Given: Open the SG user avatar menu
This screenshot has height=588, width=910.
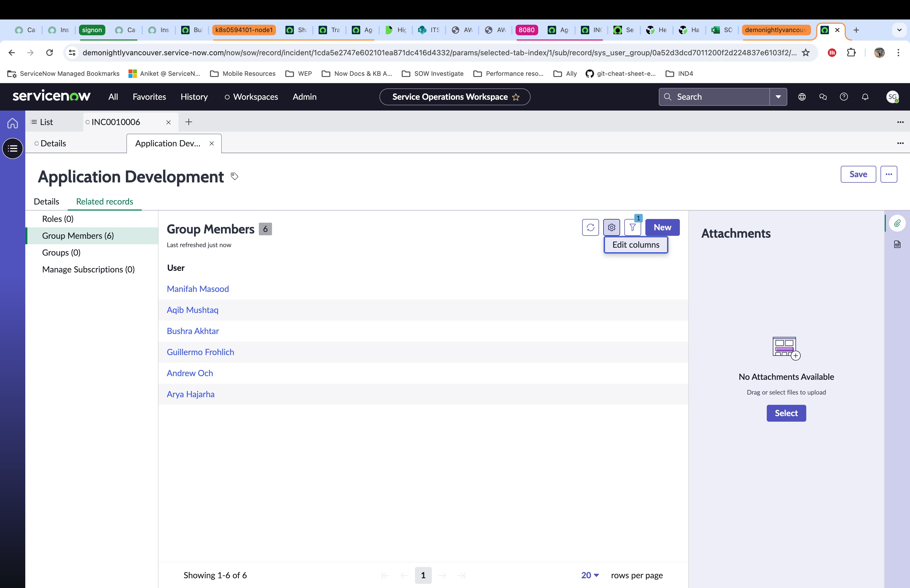Looking at the screenshot, I should [x=892, y=97].
